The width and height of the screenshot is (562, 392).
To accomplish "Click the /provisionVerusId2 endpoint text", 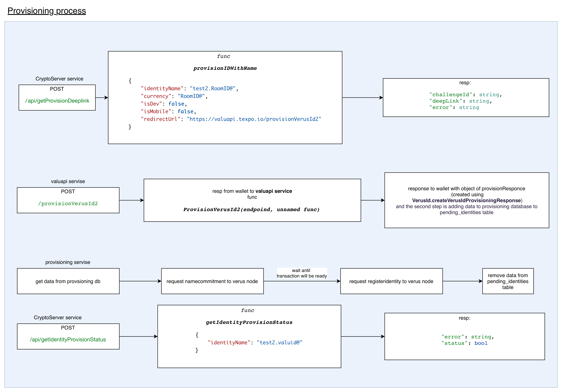I will tap(68, 203).
